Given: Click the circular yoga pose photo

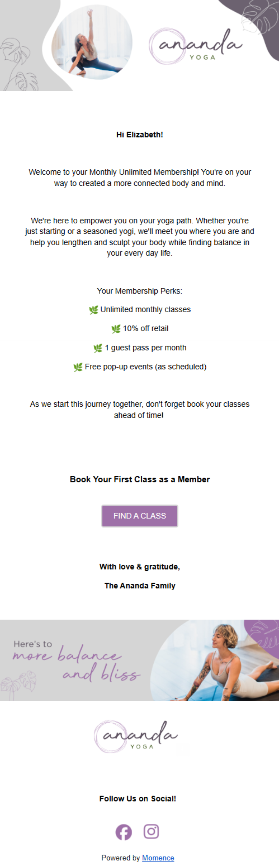Looking at the screenshot, I should [92, 42].
